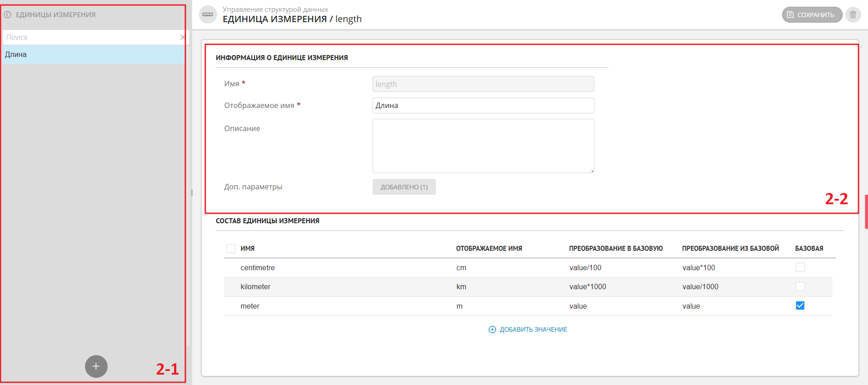This screenshot has width=868, height=385.
Task: Open ДОБАВЛЕНО (1) extra parameters
Action: 404,187
